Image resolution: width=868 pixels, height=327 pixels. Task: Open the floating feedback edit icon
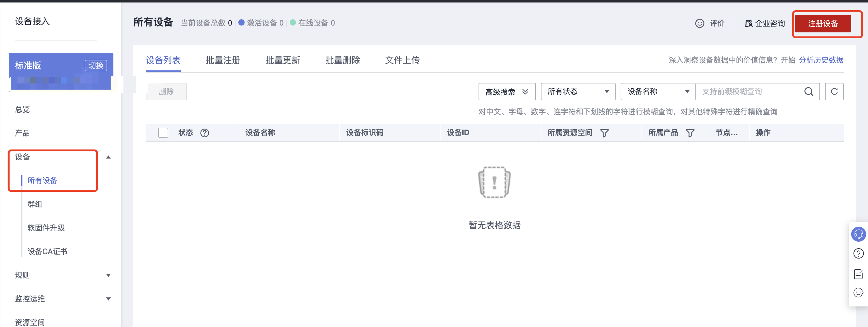tap(858, 274)
